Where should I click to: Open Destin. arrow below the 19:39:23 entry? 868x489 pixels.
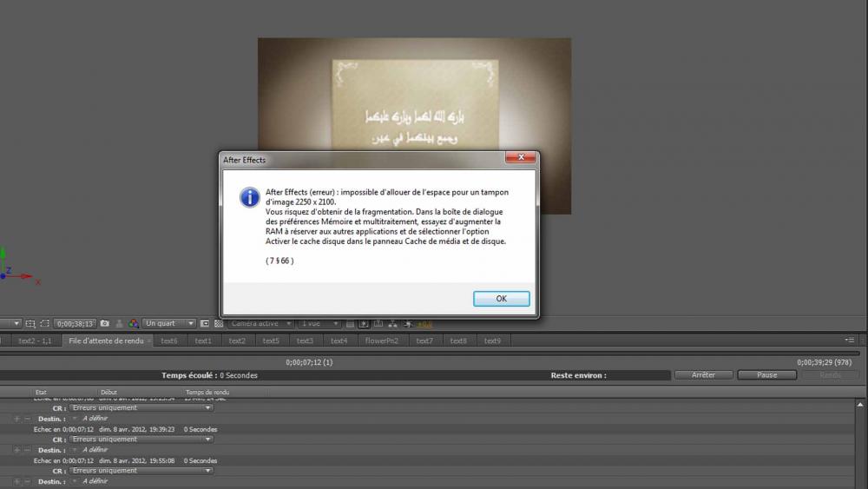74,450
